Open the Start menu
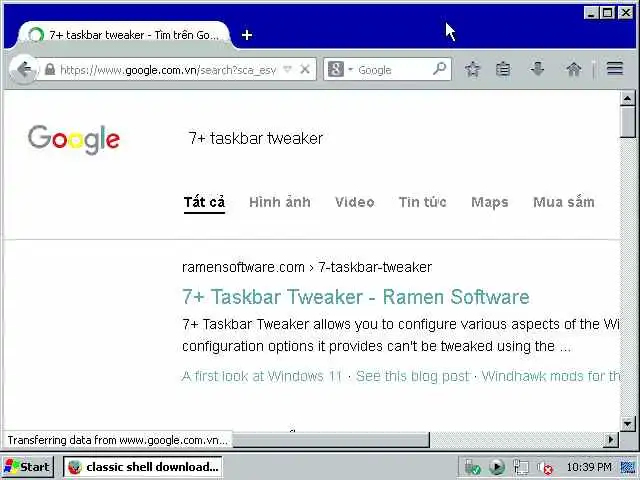 [27, 467]
